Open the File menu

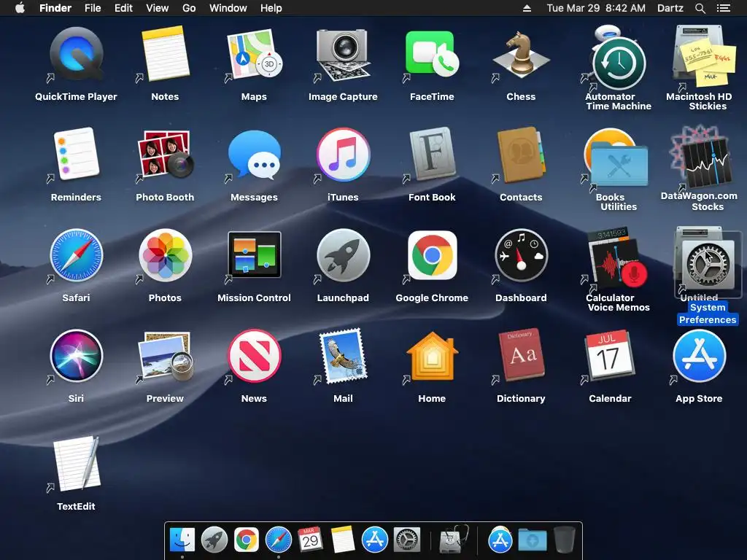pos(93,8)
